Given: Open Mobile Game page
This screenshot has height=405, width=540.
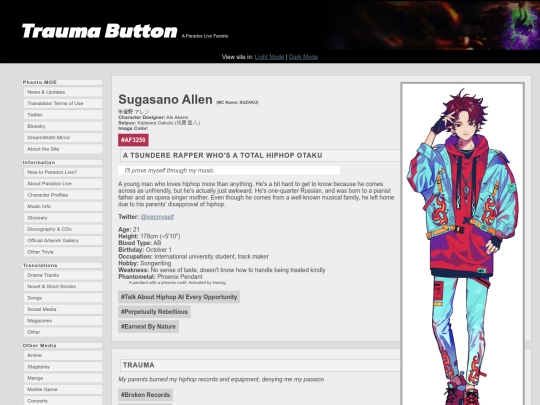Looking at the screenshot, I should pyautogui.click(x=63, y=389).
